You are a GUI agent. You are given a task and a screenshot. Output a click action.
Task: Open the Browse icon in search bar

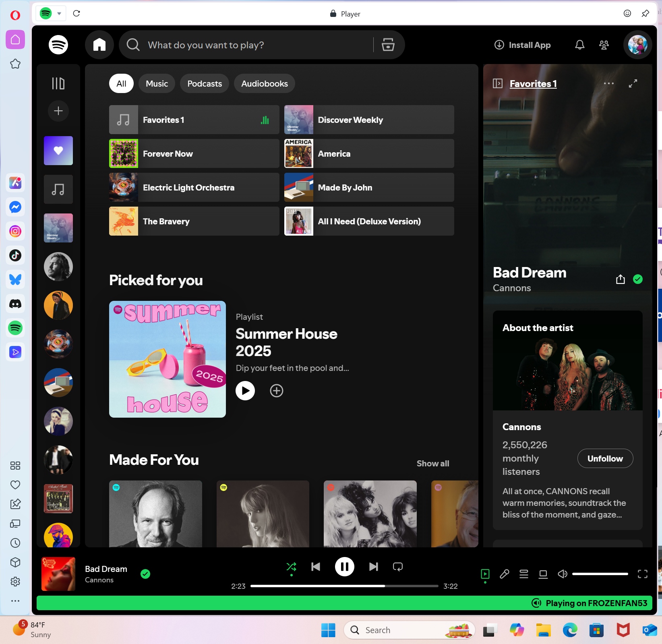tap(388, 45)
